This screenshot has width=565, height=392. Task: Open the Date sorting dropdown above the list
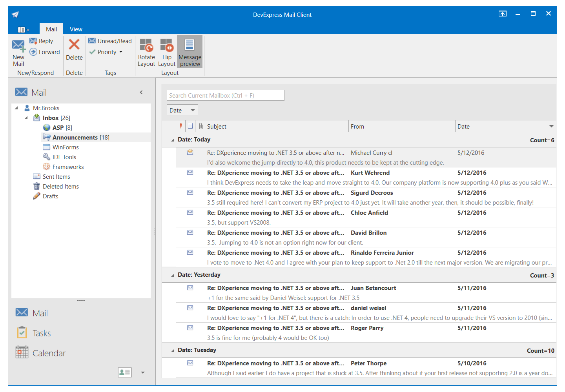[182, 110]
